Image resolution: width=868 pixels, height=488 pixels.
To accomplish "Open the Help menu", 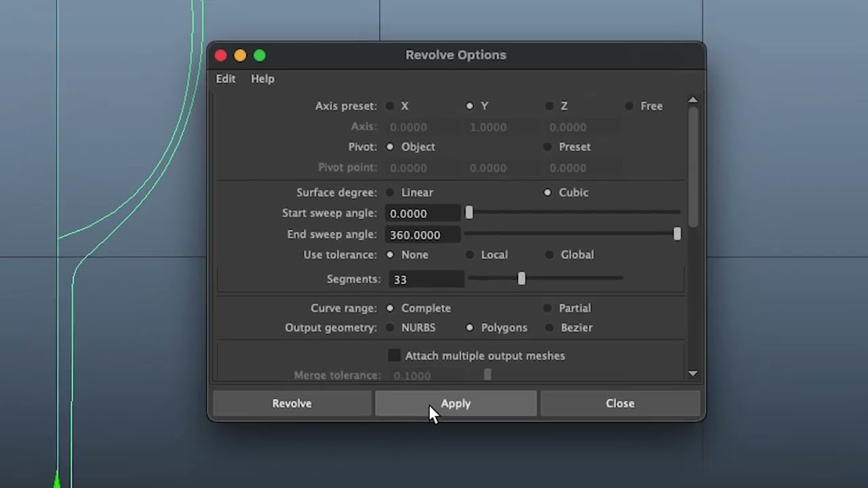I will pos(262,79).
